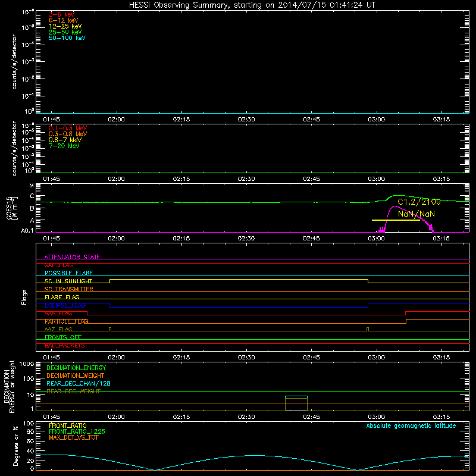Click the 01:45 tick label under GOES panel
Image resolution: width=476 pixels, height=476 pixels.
pyautogui.click(x=51, y=239)
